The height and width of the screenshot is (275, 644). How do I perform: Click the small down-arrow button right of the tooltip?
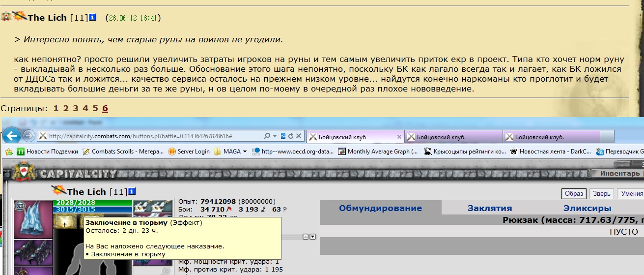tap(313, 237)
